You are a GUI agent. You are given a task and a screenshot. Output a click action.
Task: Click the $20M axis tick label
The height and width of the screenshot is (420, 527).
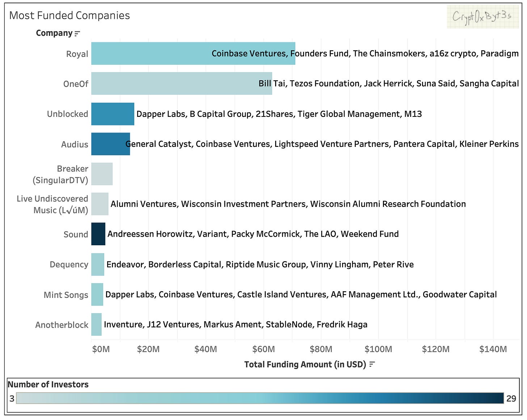tap(148, 349)
